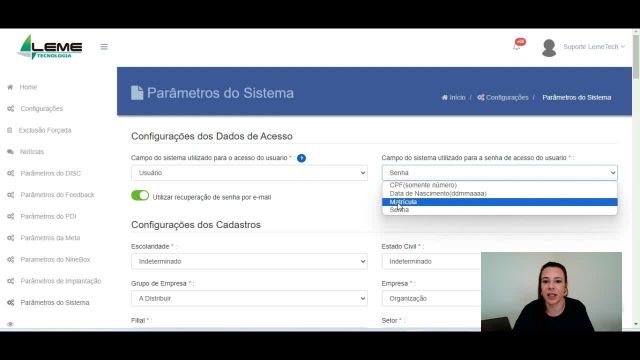Screen dimensions: 640x360
Task: Click the gears icon beside Parâmetros do NineBox
Action: 11,260
